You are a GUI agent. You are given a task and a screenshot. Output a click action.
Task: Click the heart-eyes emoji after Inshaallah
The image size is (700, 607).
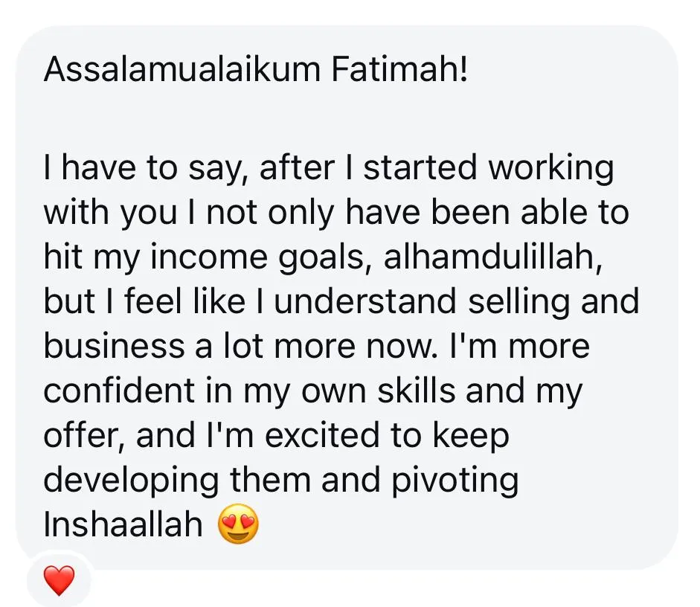[238, 524]
